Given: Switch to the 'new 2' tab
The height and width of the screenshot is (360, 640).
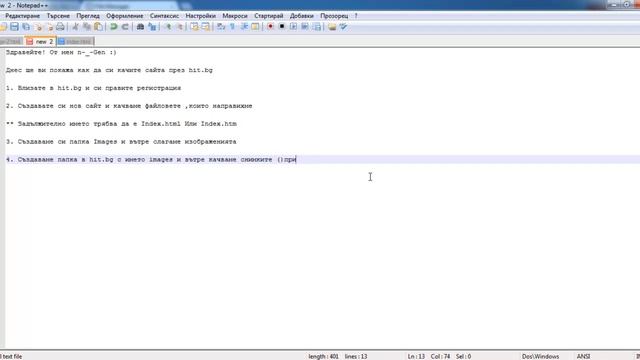Looking at the screenshot, I should [40, 41].
